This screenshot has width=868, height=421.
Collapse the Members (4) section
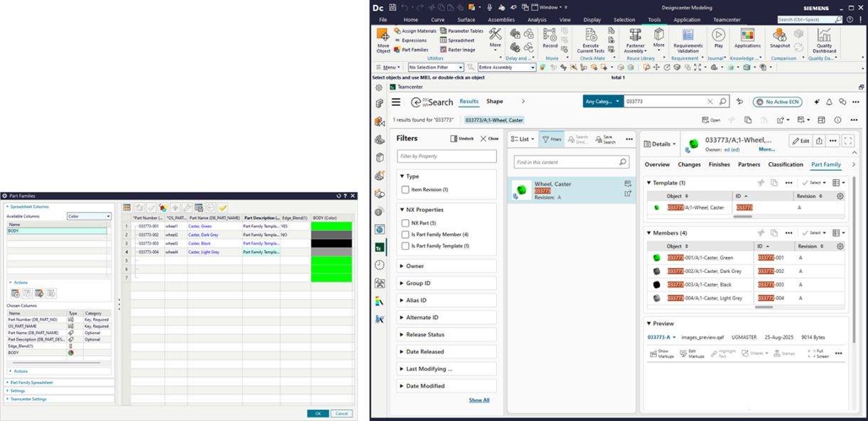coord(648,233)
